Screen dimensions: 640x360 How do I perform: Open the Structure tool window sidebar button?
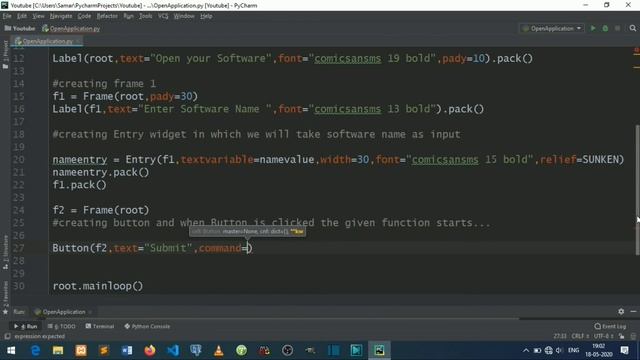coord(5,252)
